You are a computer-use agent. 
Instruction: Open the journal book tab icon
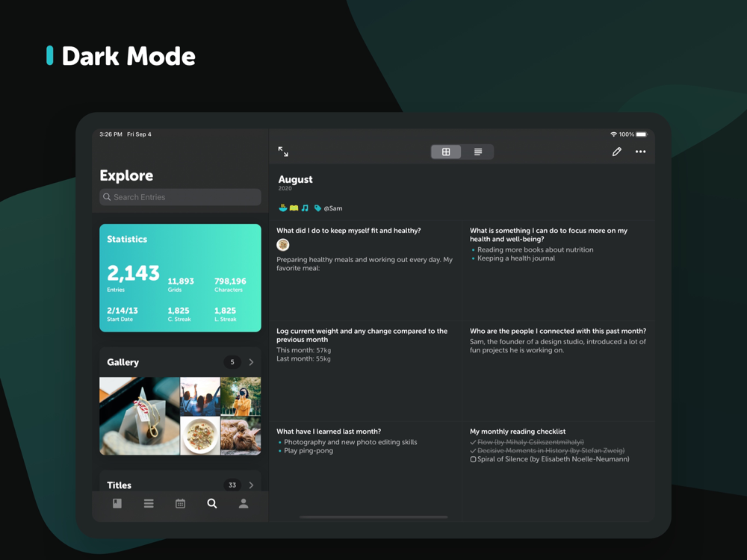point(117,503)
